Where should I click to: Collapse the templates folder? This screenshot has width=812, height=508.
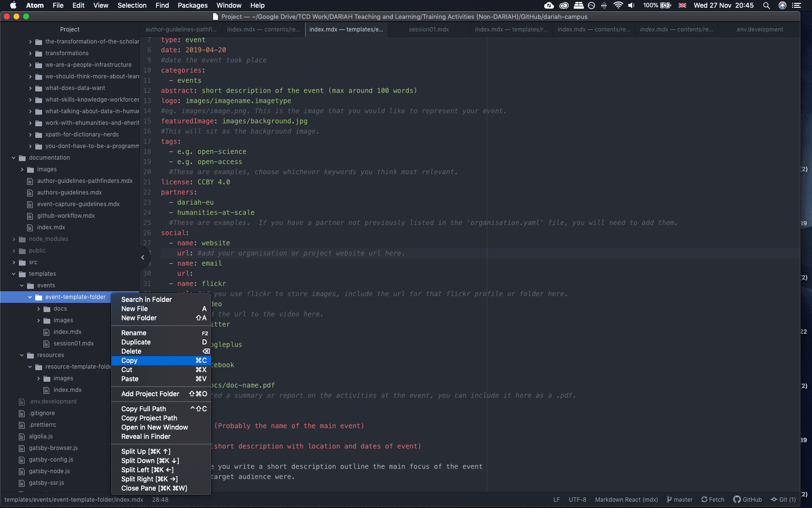click(14, 274)
